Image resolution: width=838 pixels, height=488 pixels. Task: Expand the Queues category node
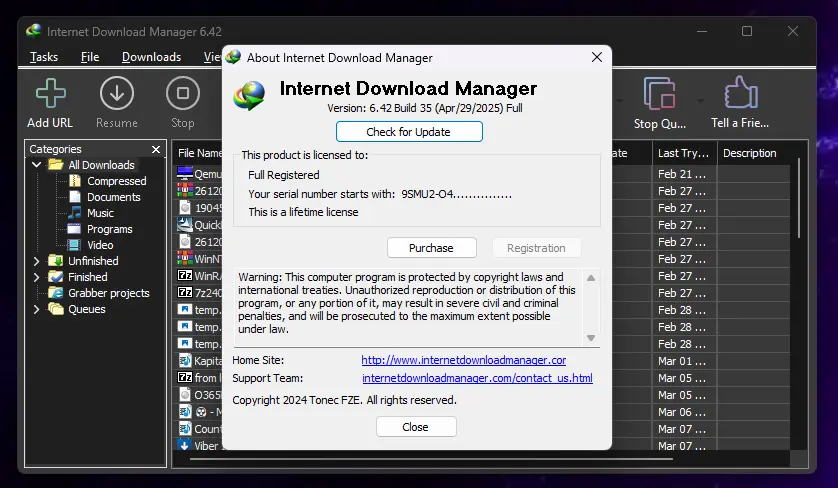[x=36, y=309]
